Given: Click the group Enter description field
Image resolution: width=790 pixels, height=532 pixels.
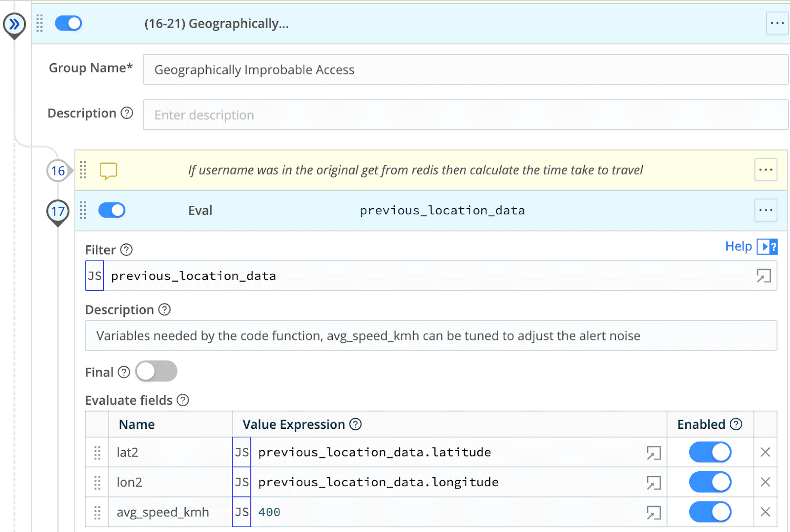Looking at the screenshot, I should (464, 115).
